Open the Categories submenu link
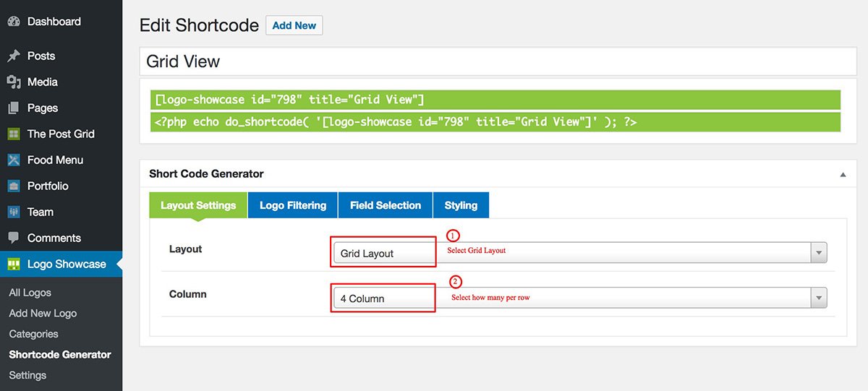 (x=33, y=334)
